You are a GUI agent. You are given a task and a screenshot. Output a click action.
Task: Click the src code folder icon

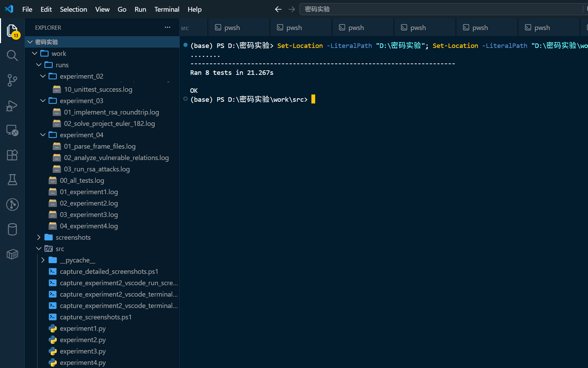pyautogui.click(x=49, y=249)
